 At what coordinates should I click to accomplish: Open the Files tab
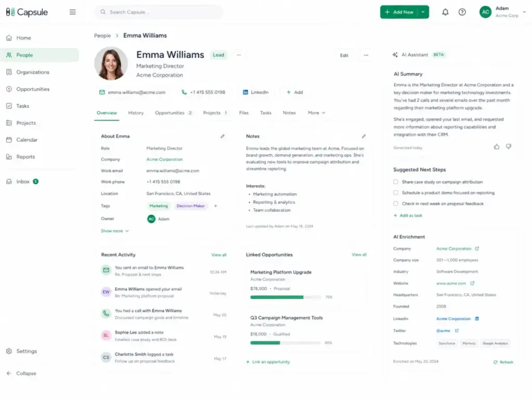[244, 113]
